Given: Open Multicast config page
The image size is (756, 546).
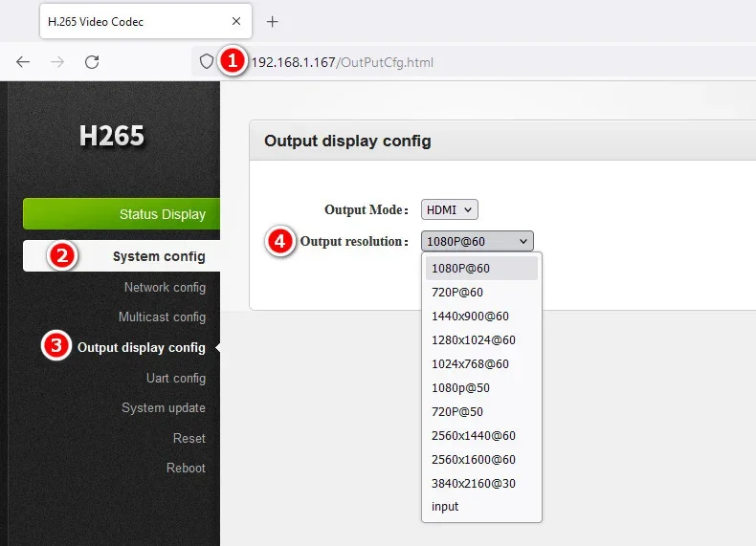Looking at the screenshot, I should click(162, 317).
